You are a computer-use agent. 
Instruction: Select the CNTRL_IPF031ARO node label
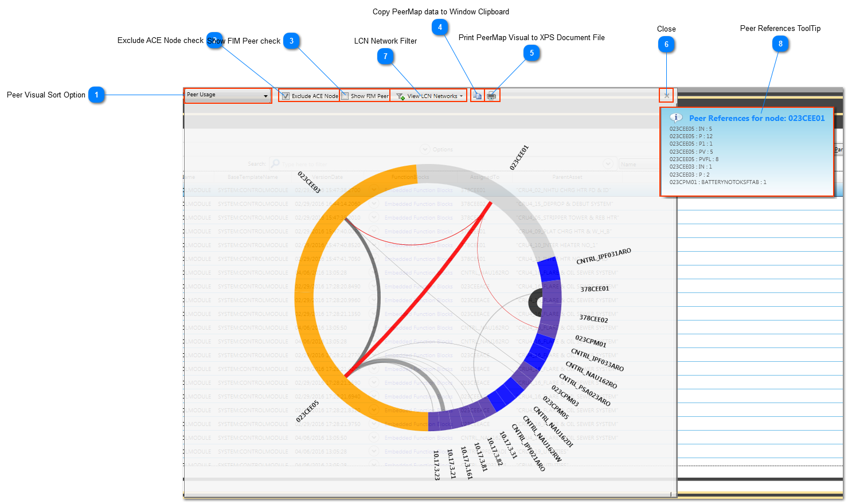[x=604, y=256]
